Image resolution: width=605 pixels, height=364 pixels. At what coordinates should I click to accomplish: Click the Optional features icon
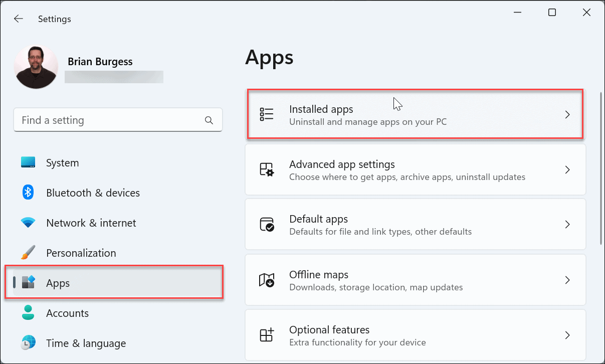tap(267, 335)
